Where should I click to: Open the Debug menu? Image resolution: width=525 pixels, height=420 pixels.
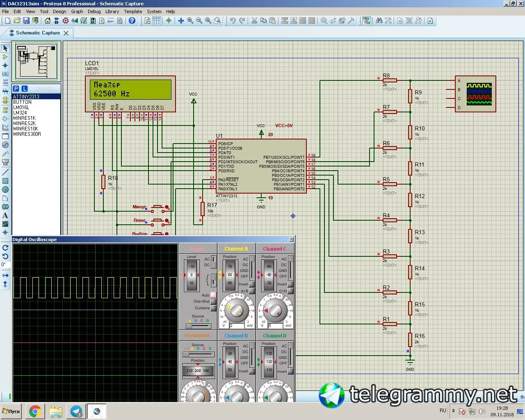[94, 11]
